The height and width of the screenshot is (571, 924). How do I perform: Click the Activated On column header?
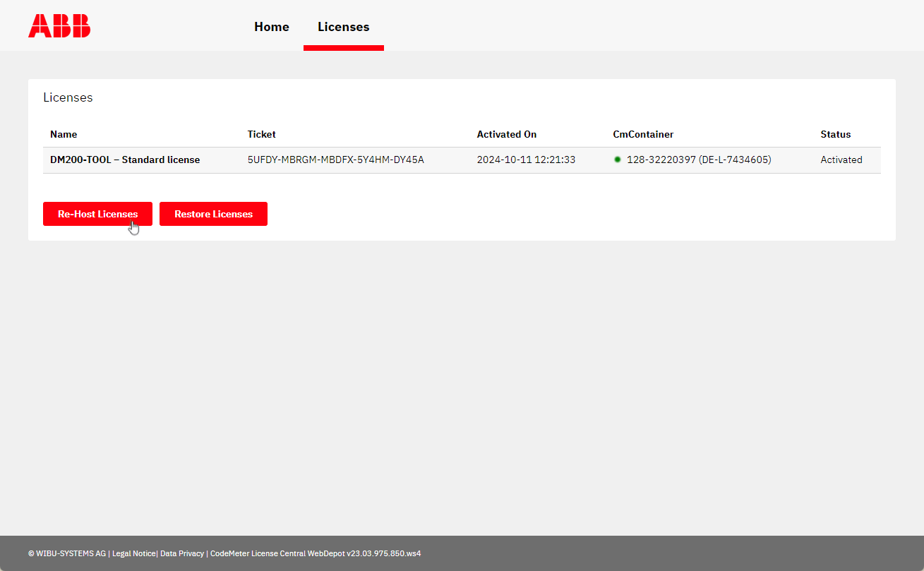pyautogui.click(x=507, y=134)
